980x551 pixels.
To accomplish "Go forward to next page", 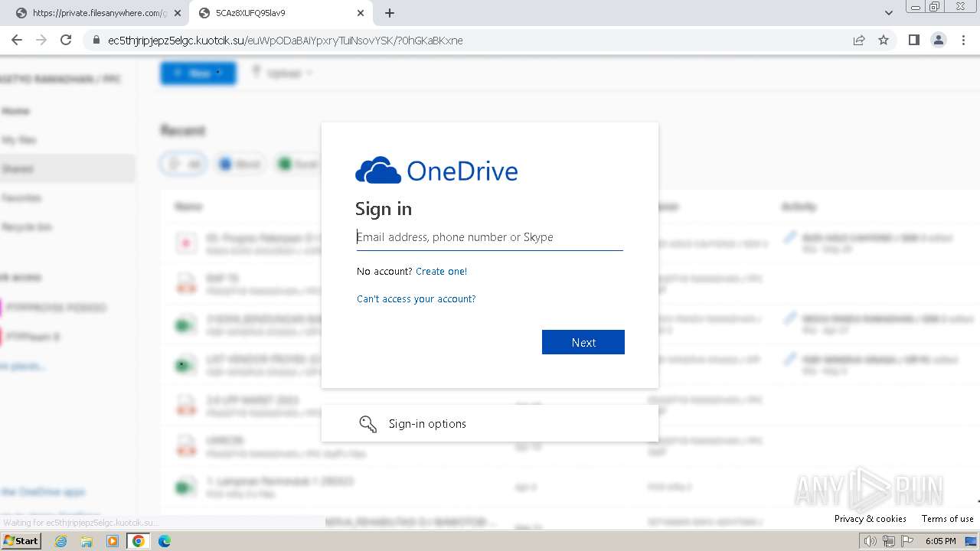I will (x=41, y=41).
